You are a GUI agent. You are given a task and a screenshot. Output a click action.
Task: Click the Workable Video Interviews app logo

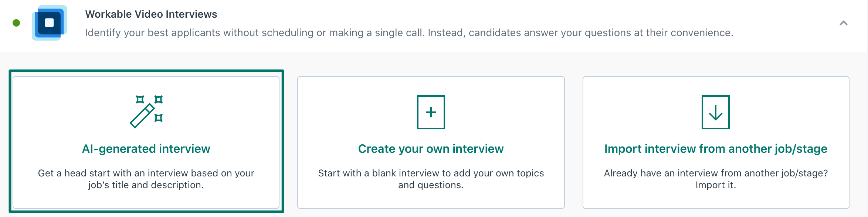click(50, 23)
